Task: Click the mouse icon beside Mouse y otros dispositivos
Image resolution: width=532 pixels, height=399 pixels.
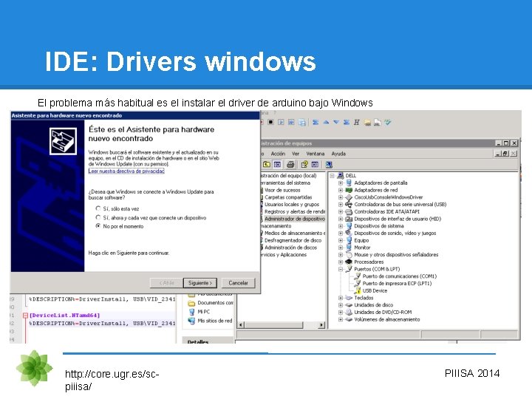Action: [x=349, y=254]
